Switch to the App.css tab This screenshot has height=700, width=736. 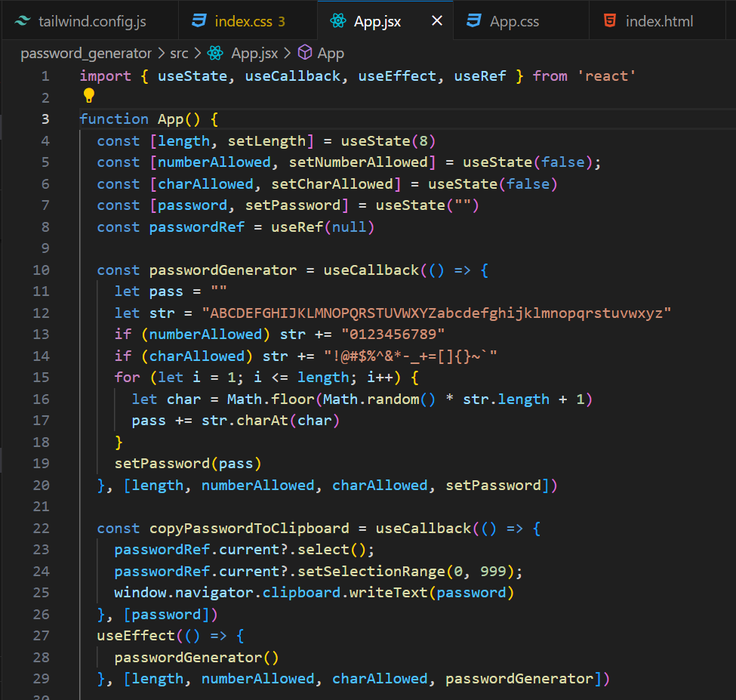point(514,21)
